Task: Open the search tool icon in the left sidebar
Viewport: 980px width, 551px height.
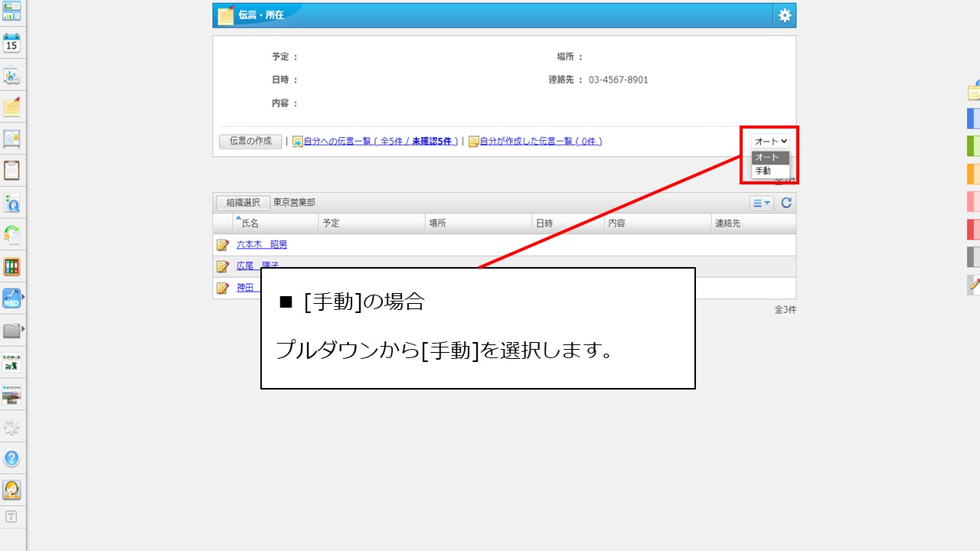Action: click(x=11, y=203)
